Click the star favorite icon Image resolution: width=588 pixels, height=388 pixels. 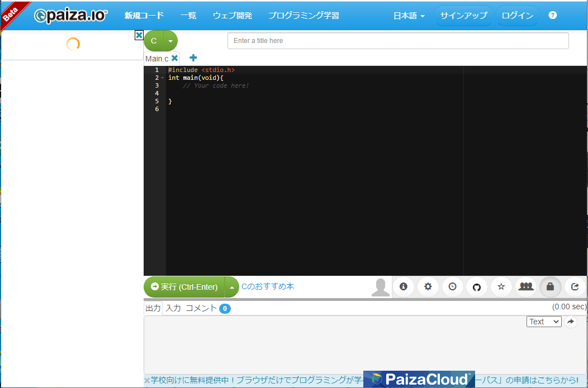pos(501,286)
